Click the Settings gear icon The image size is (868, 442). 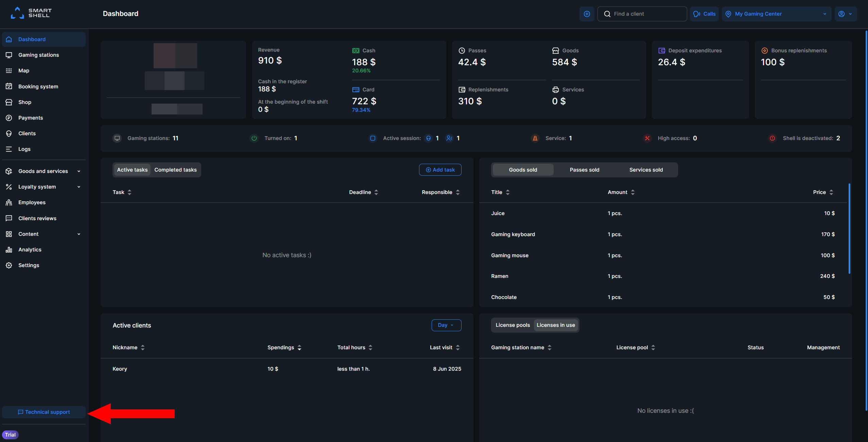[x=9, y=265]
